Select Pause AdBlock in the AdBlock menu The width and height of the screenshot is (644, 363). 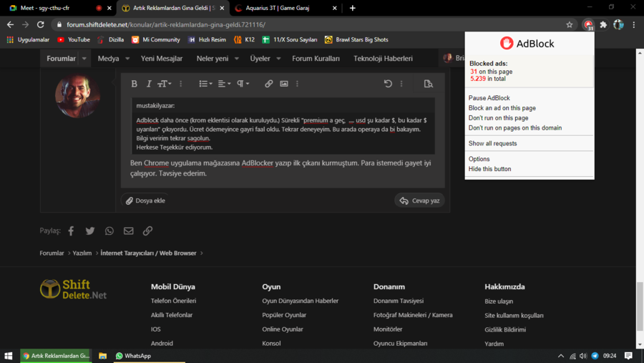(489, 98)
